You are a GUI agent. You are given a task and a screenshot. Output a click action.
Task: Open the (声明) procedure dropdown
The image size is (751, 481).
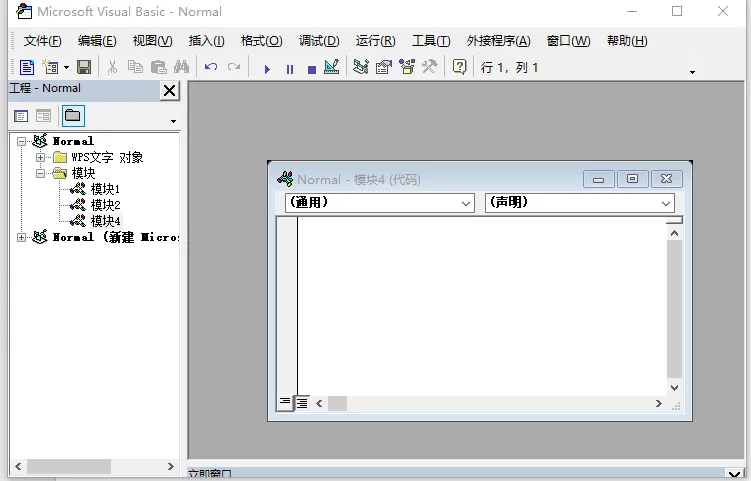coord(580,203)
